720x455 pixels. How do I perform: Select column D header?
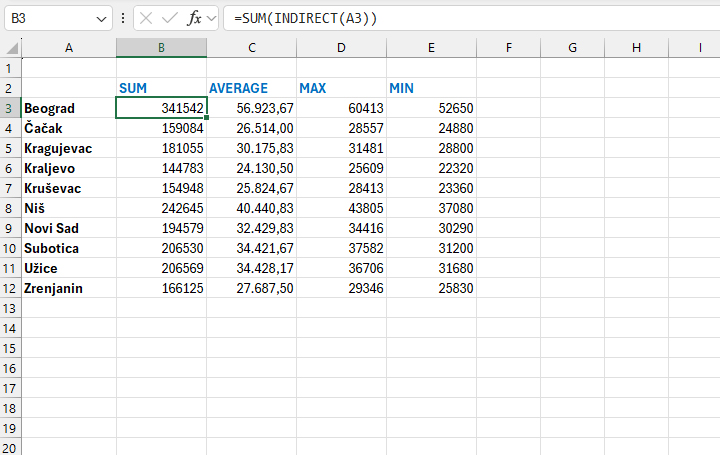(341, 48)
